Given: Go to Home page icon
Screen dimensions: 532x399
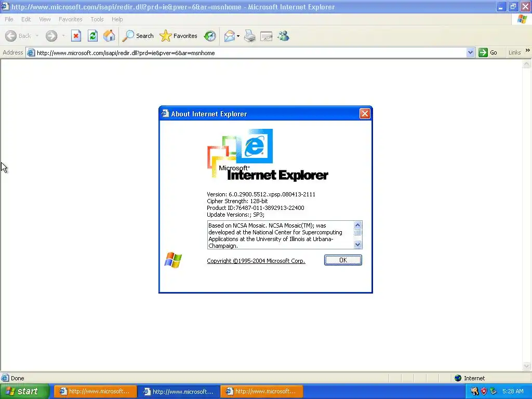Looking at the screenshot, I should [x=109, y=36].
